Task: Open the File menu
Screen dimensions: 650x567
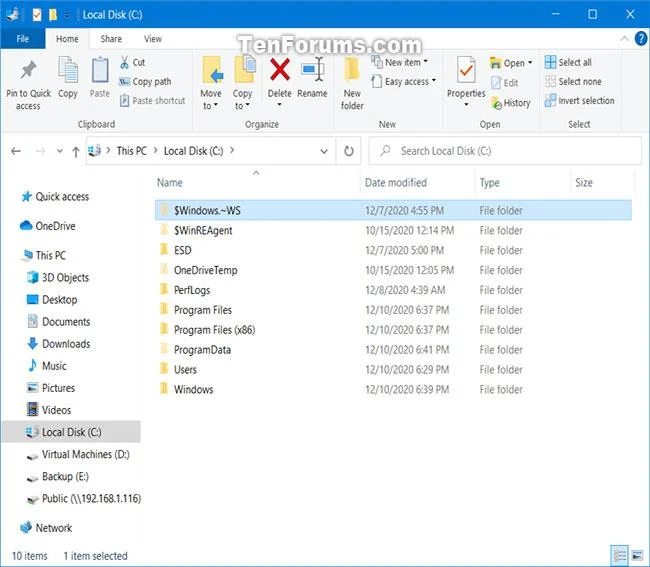Action: [x=22, y=39]
